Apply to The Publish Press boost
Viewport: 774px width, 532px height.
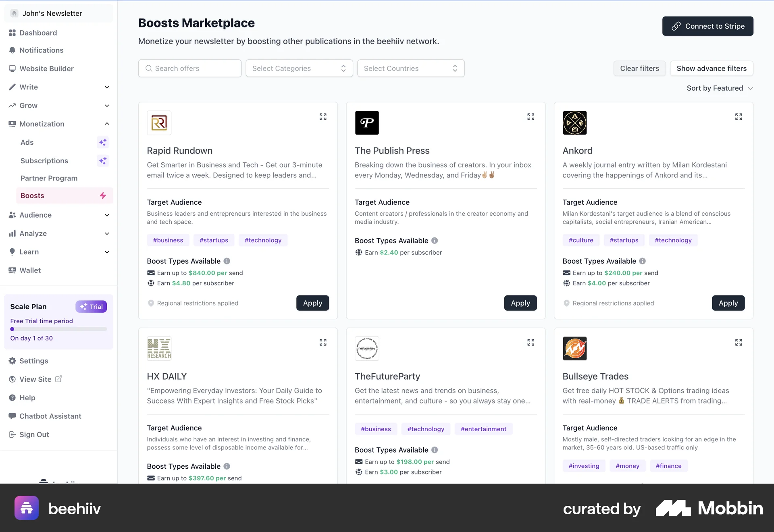point(520,303)
